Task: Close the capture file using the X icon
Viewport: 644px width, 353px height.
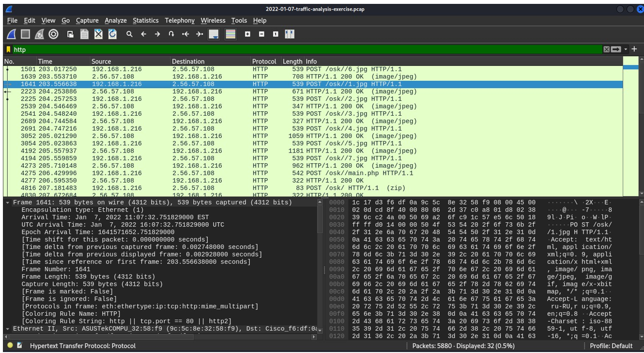Action: point(98,33)
